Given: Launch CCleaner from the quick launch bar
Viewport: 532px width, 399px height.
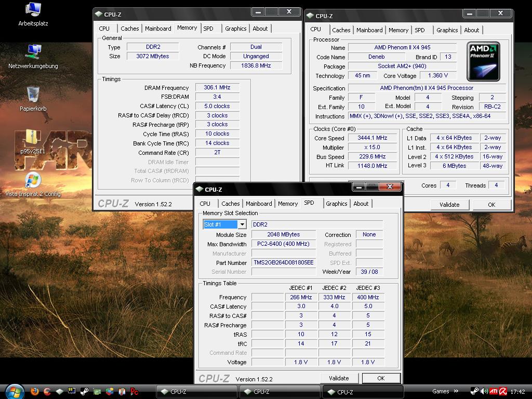Looking at the screenshot, I should [x=47, y=391].
